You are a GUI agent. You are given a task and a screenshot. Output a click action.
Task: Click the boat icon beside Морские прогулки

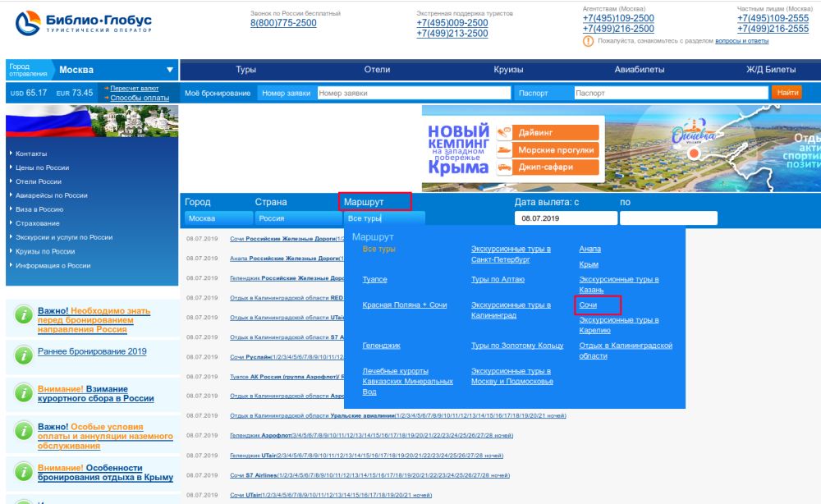[504, 150]
